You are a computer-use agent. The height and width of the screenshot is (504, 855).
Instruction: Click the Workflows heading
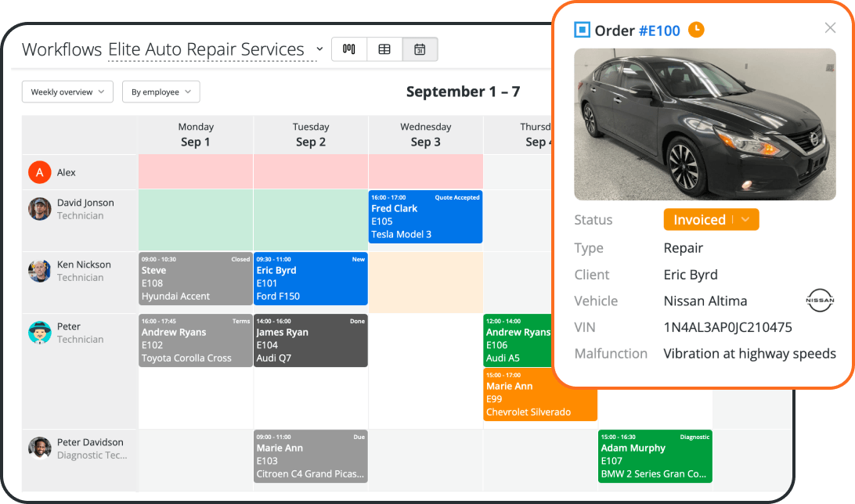pyautogui.click(x=62, y=49)
